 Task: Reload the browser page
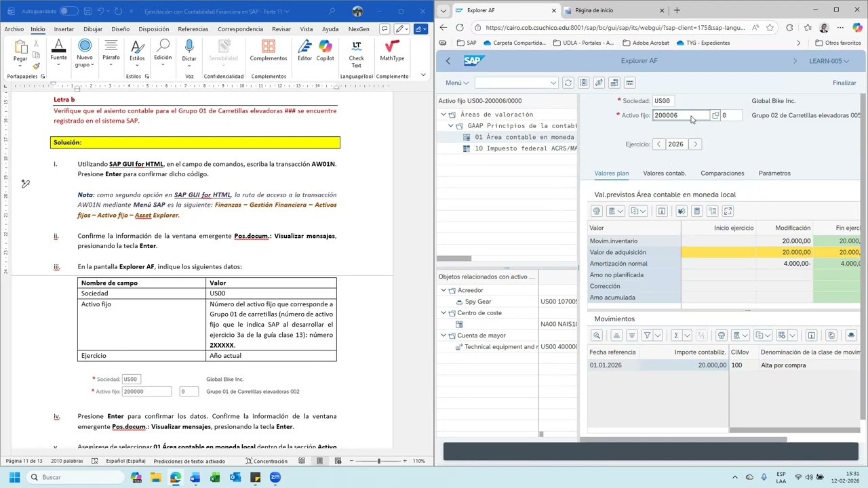(x=460, y=28)
